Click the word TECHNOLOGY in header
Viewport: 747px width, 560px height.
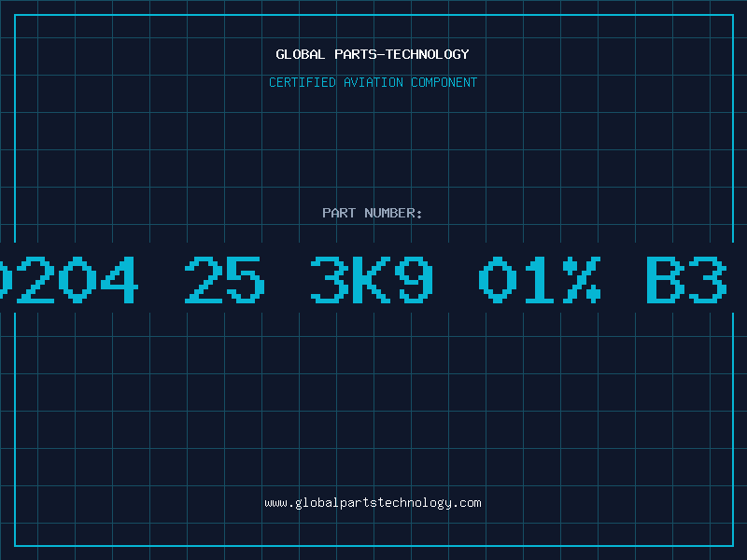click(x=428, y=54)
